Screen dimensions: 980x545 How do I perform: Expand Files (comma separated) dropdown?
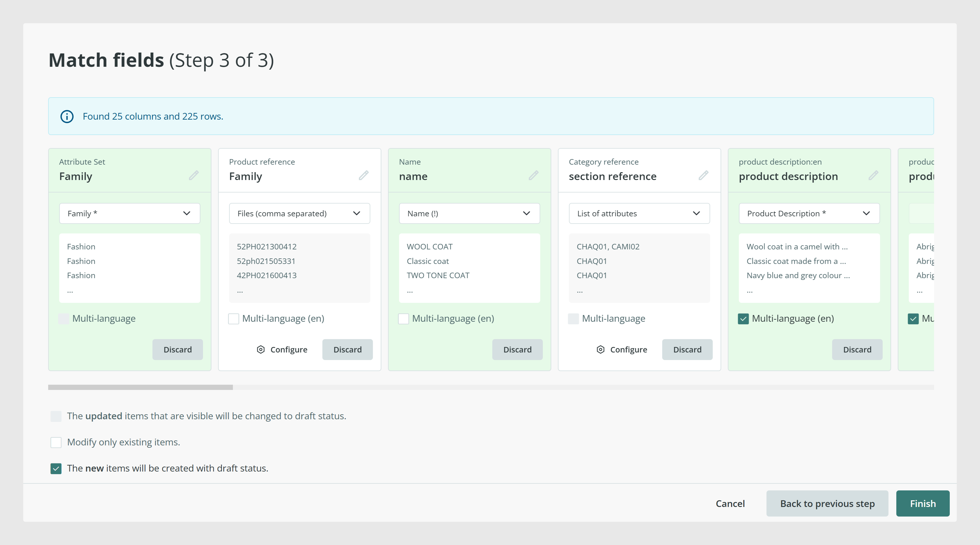(299, 213)
